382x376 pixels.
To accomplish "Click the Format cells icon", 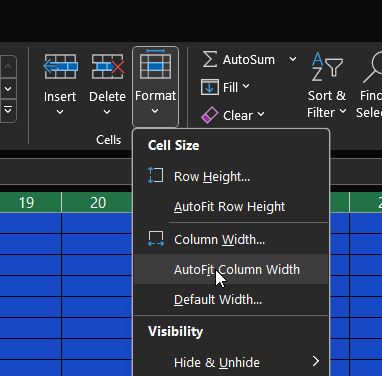I will [155, 65].
